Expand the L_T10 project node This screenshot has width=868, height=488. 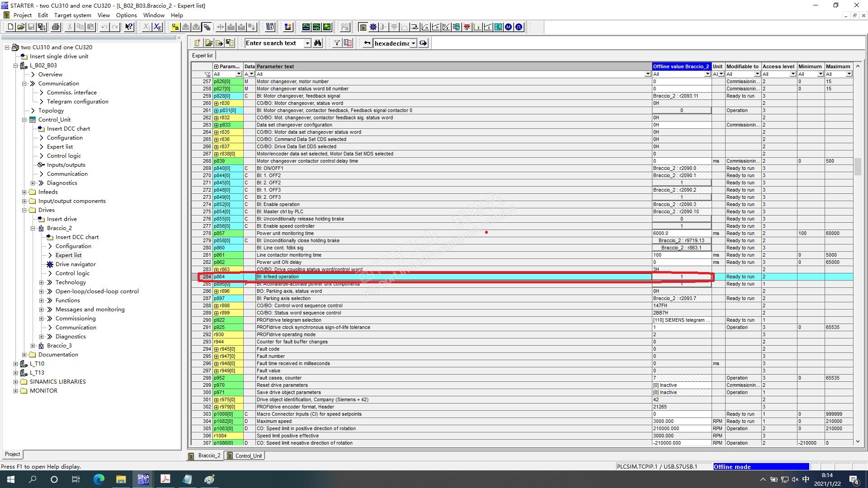pos(16,364)
